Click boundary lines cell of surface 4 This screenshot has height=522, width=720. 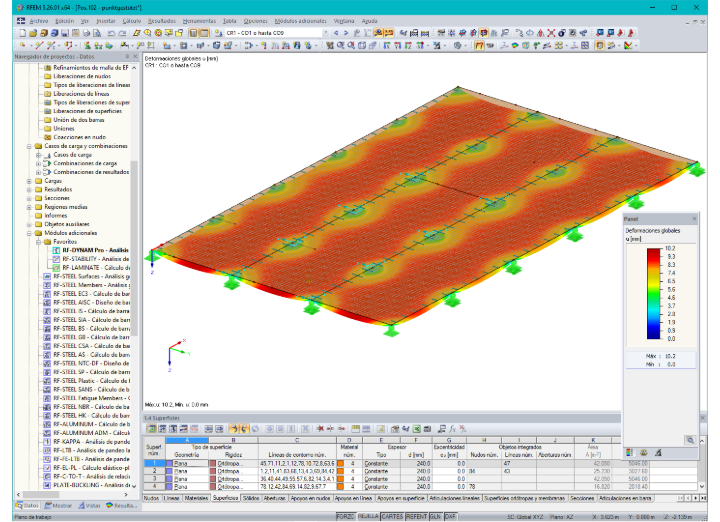[297, 487]
